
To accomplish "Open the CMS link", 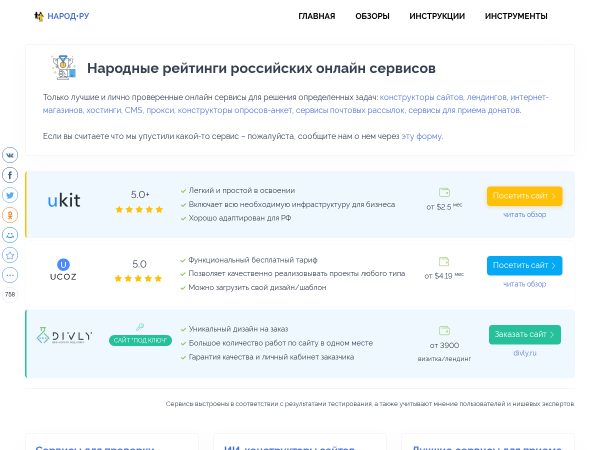I will tap(134, 110).
